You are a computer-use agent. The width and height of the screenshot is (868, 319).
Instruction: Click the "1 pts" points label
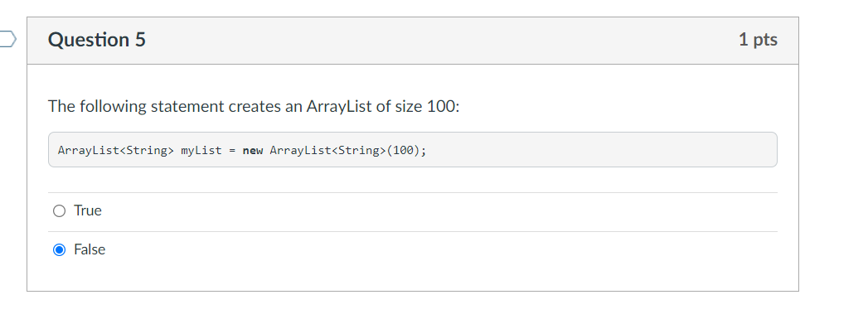pyautogui.click(x=758, y=40)
